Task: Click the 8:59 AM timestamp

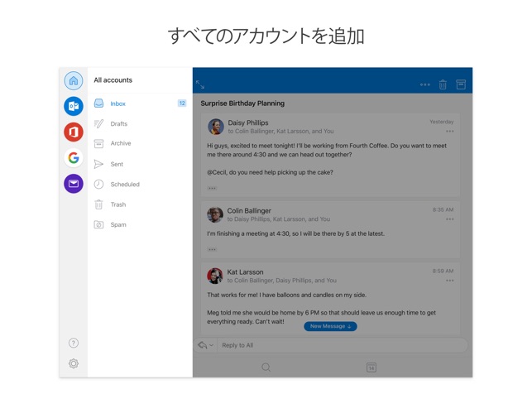Action: [443, 271]
